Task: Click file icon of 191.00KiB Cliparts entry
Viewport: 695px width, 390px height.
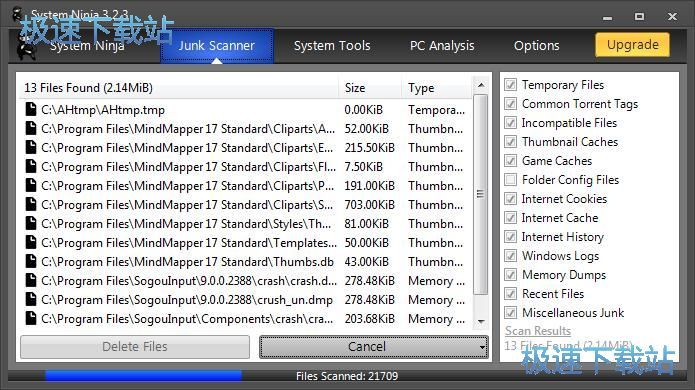Action: [x=31, y=185]
